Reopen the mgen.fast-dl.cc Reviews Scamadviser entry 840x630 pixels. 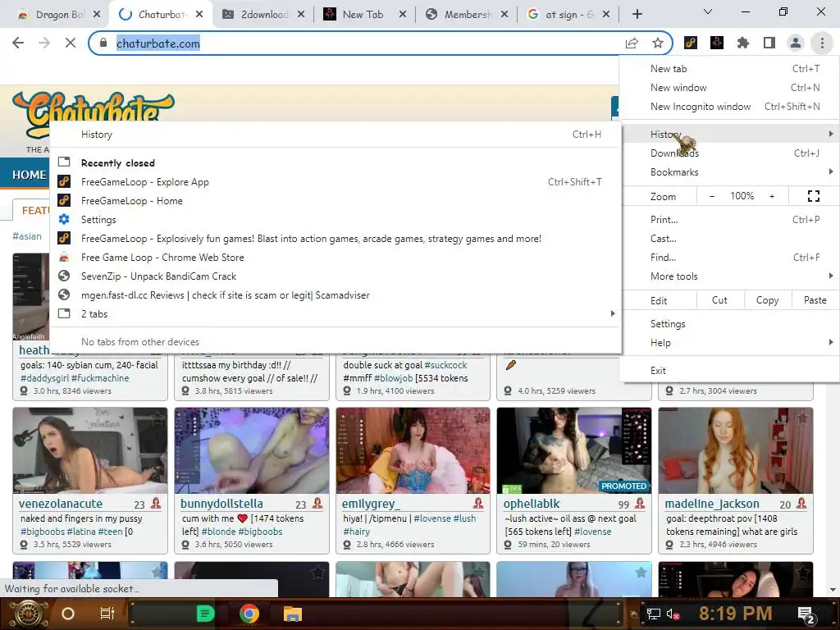click(336, 295)
